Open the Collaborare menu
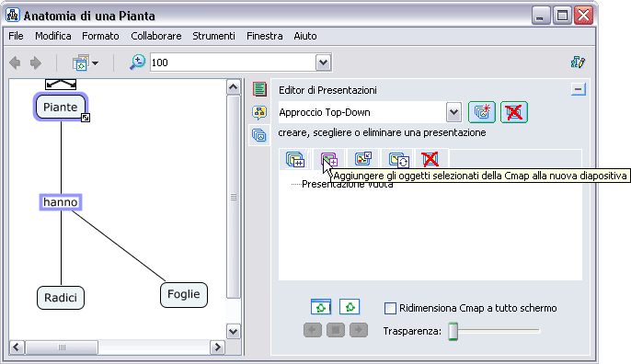The image size is (631, 364). tap(156, 36)
